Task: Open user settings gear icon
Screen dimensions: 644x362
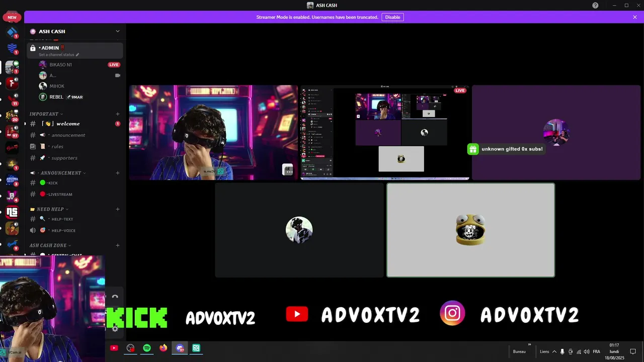Action: click(115, 328)
